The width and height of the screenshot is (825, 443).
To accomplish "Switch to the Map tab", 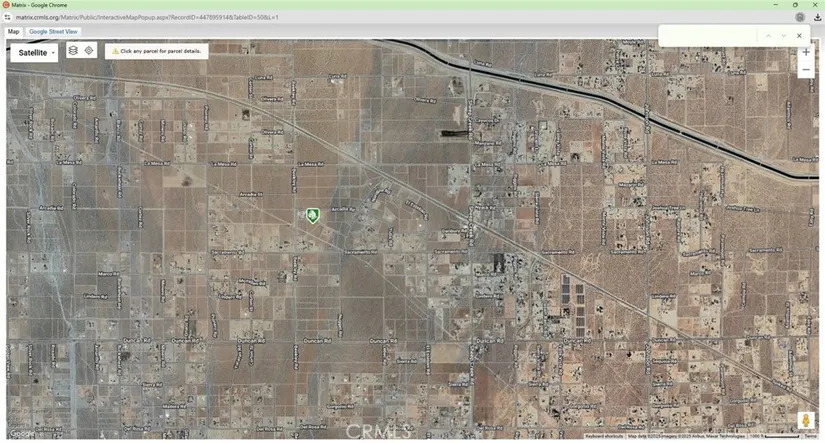I will point(14,32).
